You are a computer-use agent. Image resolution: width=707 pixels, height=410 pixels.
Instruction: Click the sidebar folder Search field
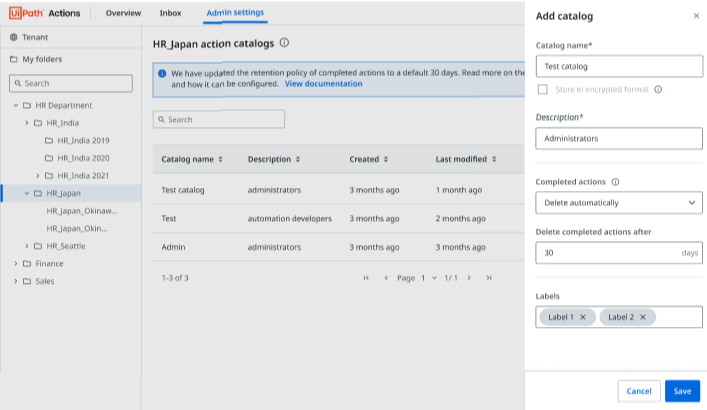tap(71, 83)
